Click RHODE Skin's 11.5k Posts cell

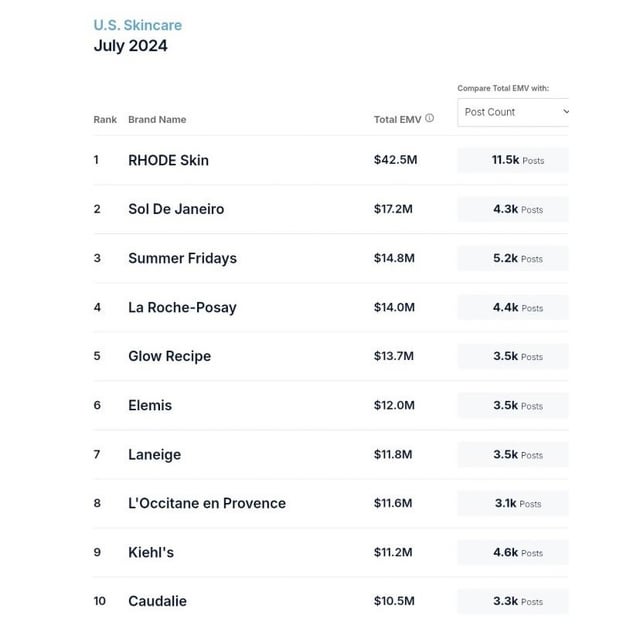[513, 160]
